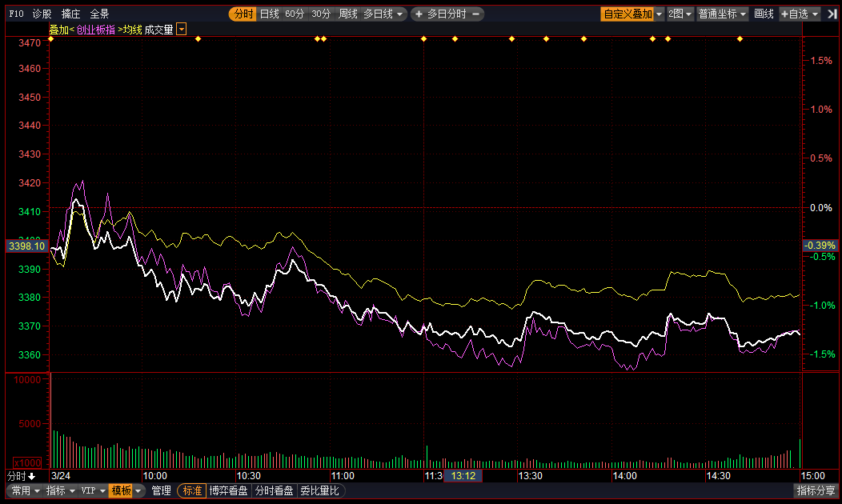842x504 pixels.
Task: Open the 普通坐标 coordinate dropdown
Action: point(722,14)
